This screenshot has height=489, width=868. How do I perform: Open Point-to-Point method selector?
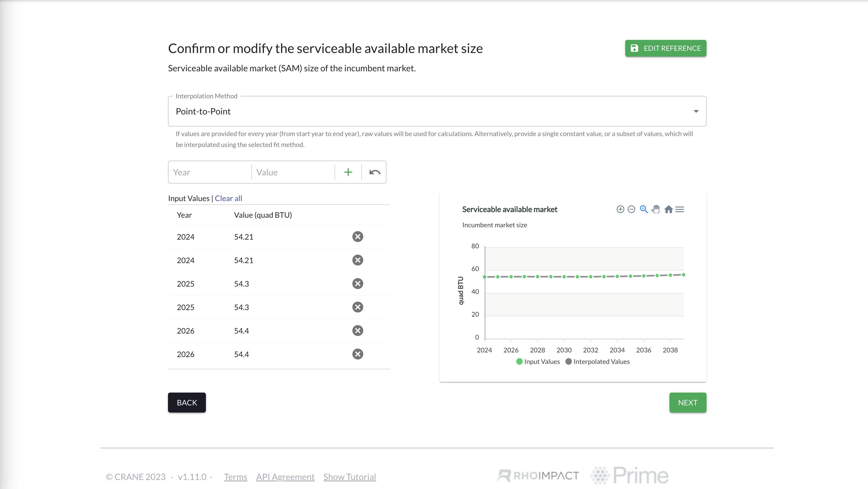[x=437, y=111]
